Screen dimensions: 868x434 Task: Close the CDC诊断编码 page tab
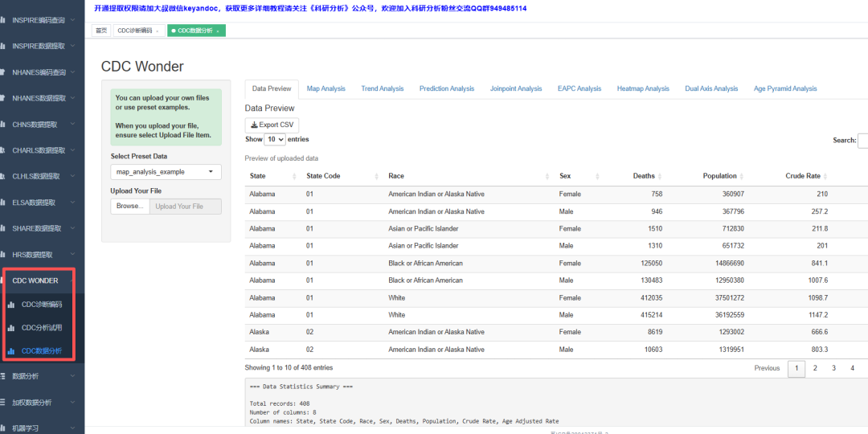pos(158,31)
